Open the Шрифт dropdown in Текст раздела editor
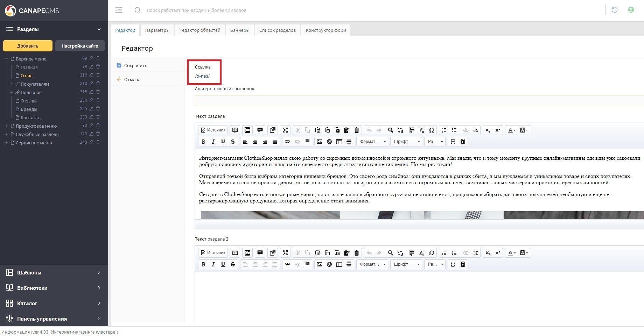 (x=406, y=142)
